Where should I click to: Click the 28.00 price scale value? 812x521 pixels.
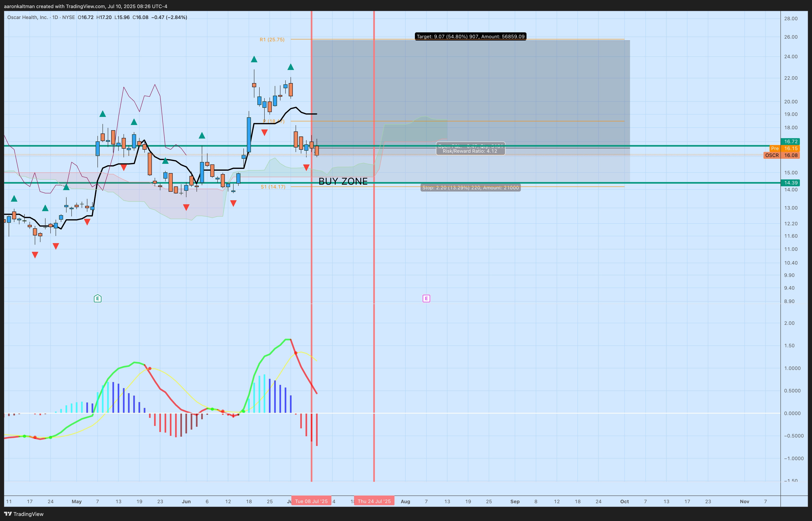click(x=791, y=19)
